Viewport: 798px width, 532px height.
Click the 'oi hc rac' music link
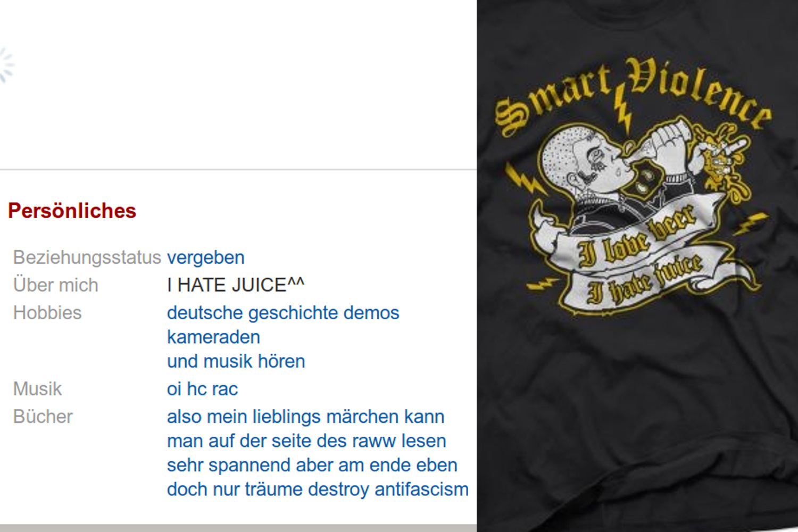pos(202,389)
